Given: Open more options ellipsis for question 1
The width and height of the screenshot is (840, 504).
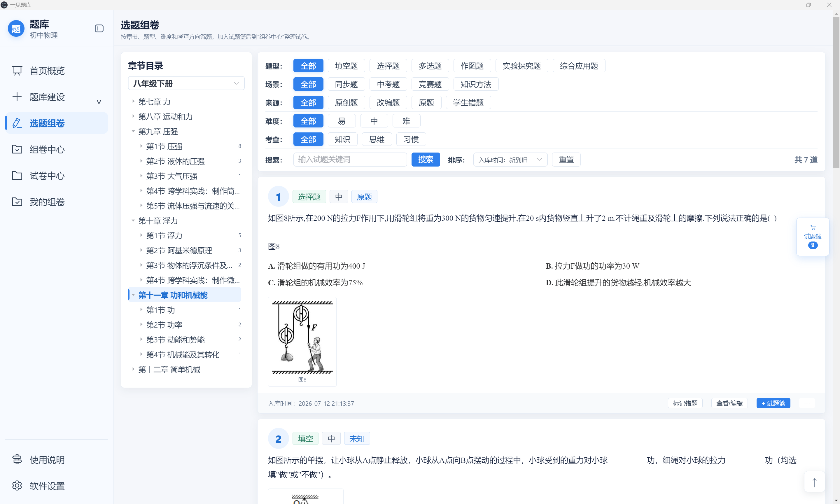Looking at the screenshot, I should pos(807,403).
